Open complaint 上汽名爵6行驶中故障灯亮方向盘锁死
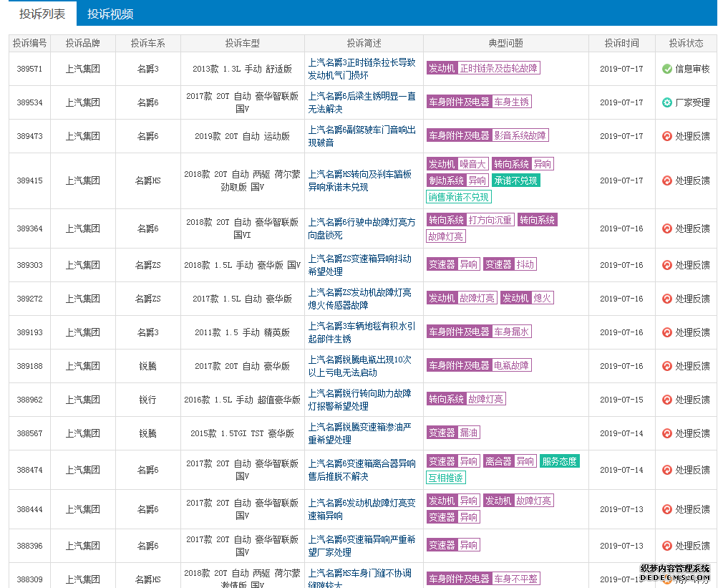The width and height of the screenshot is (718, 588). 362,228
